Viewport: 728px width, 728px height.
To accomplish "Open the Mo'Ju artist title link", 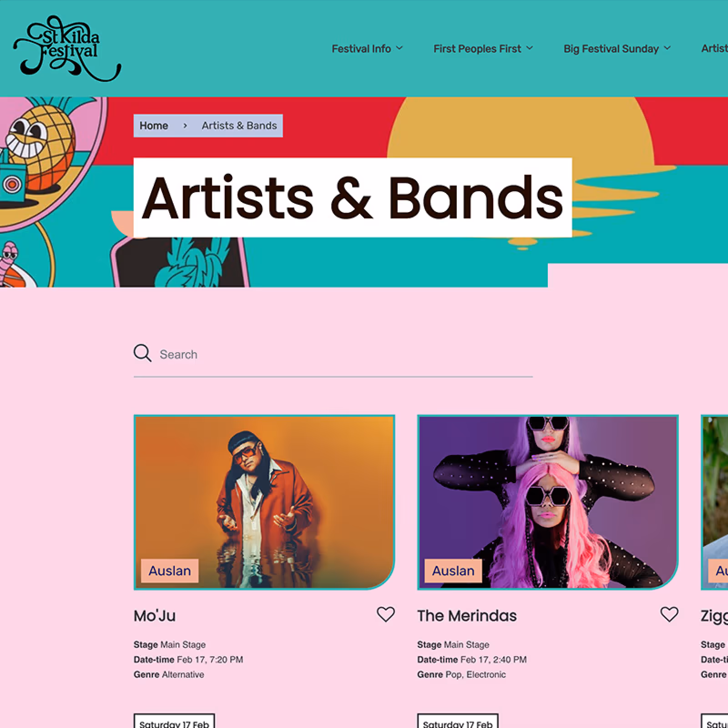I will [x=155, y=616].
